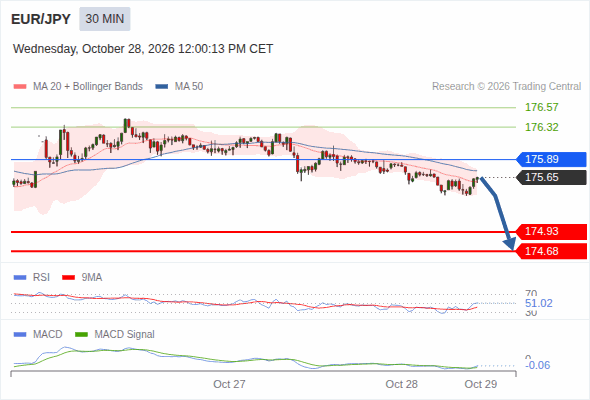The image size is (590, 400).
Task: Click the MA 50 blue legend swatch
Action: (x=161, y=87)
